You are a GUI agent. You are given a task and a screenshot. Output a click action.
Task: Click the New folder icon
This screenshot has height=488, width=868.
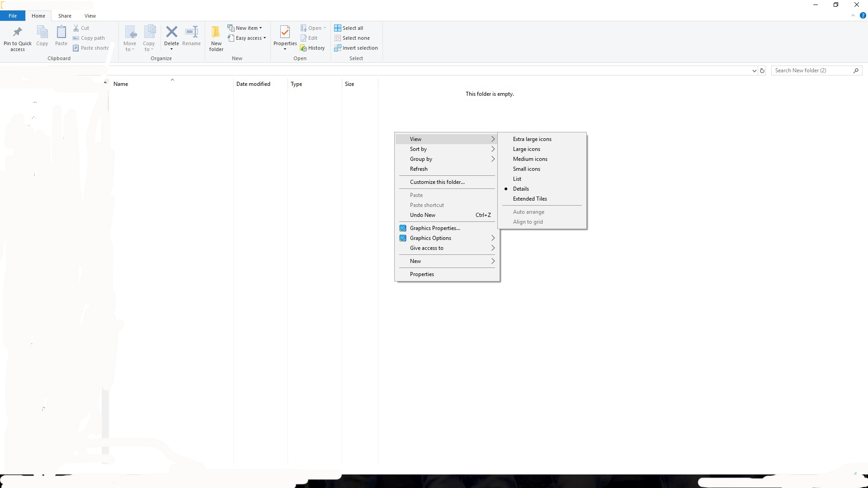[216, 33]
